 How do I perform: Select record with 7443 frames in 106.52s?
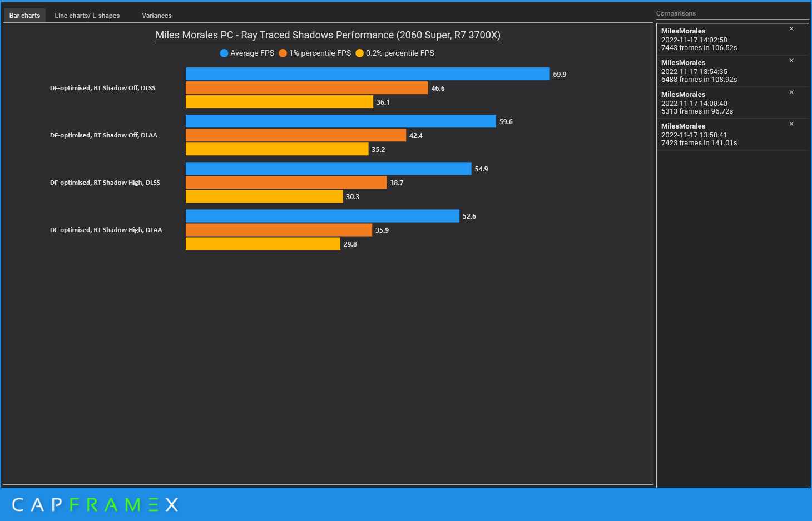pos(732,40)
